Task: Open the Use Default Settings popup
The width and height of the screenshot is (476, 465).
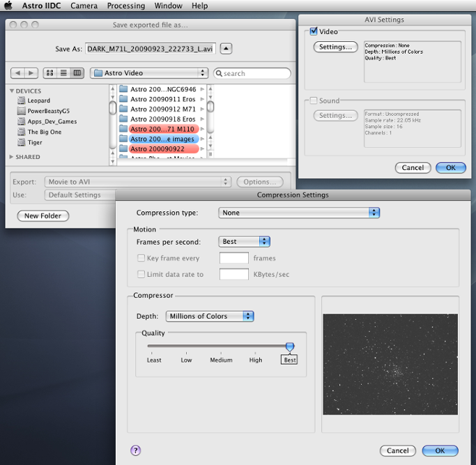Action: coord(80,195)
